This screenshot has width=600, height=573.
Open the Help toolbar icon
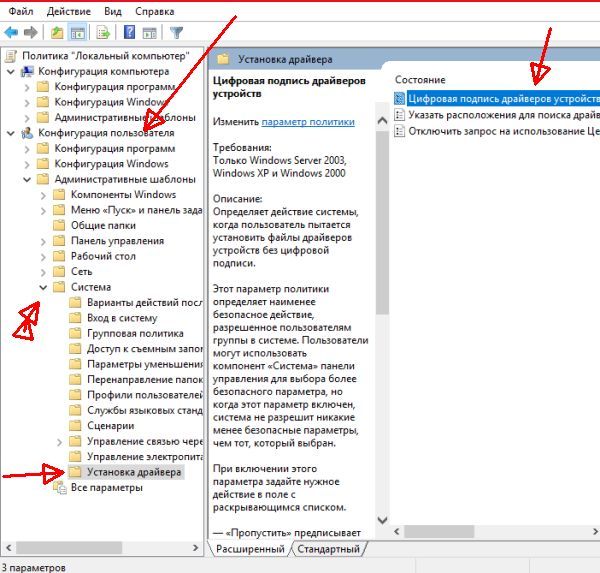pyautogui.click(x=130, y=33)
